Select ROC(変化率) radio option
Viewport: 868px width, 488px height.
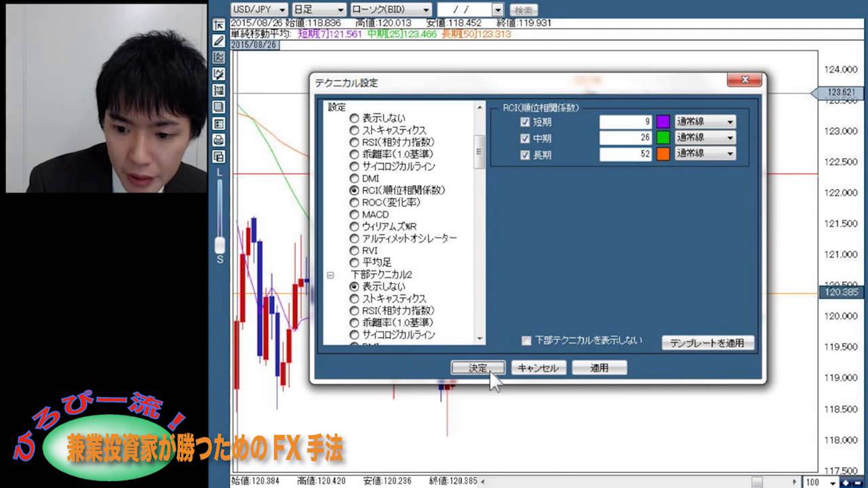click(x=354, y=203)
